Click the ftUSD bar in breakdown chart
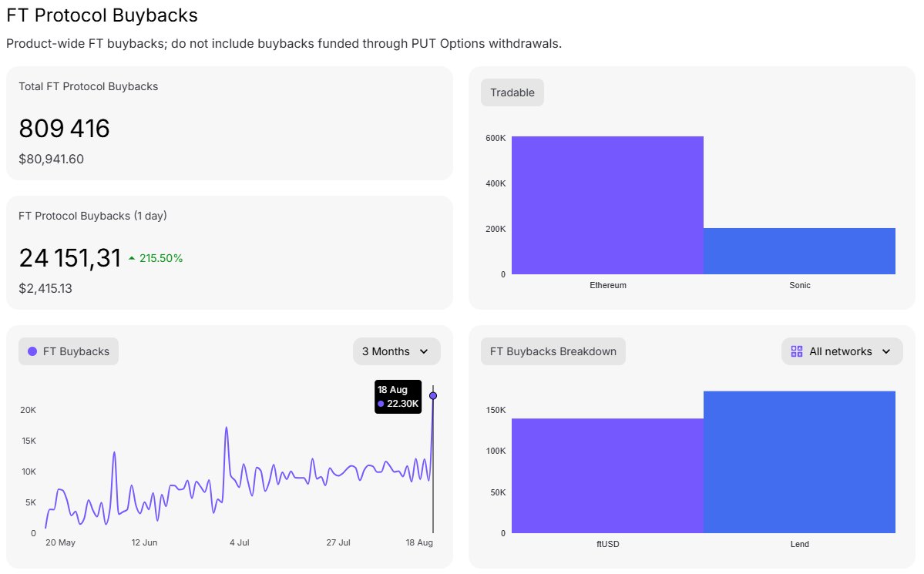The height and width of the screenshot is (574, 924). click(607, 475)
